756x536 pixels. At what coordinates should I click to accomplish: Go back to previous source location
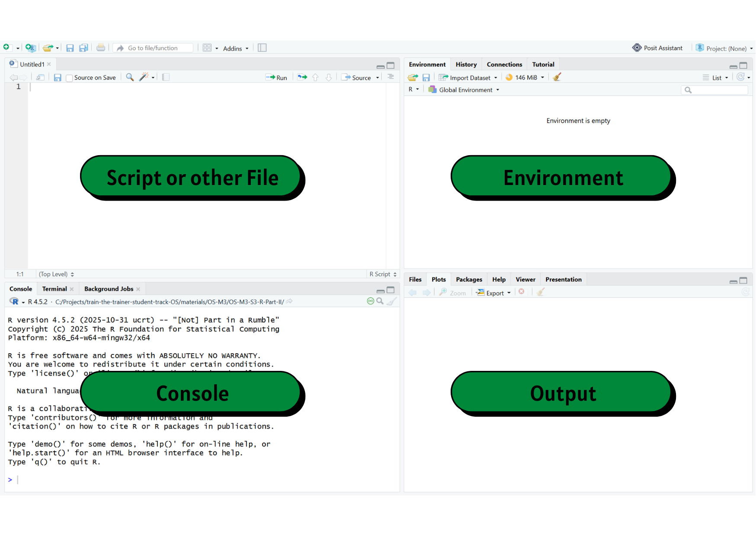[x=14, y=77]
